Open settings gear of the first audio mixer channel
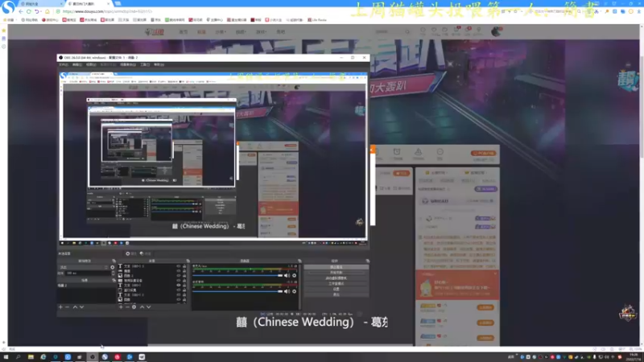This screenshot has height=362, width=644. pyautogui.click(x=294, y=275)
